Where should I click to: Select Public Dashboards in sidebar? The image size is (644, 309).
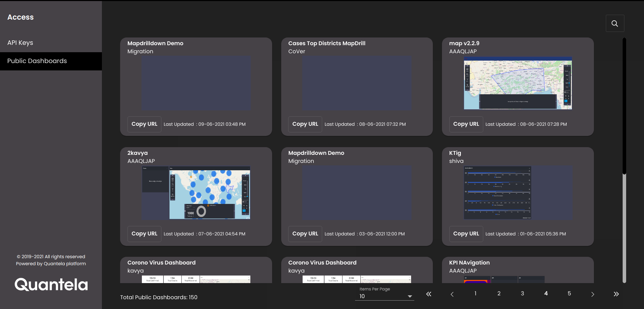pos(51,61)
